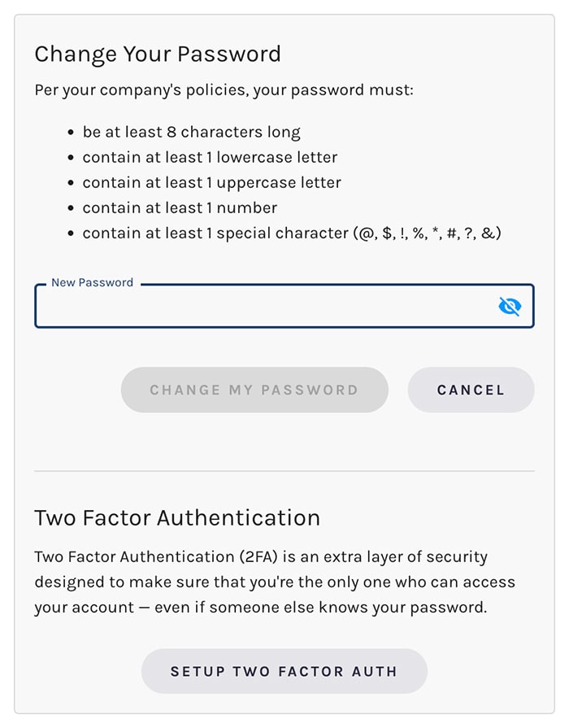The height and width of the screenshot is (728, 569).
Task: Reveal hidden password characters via eye toggle
Action: click(x=510, y=305)
